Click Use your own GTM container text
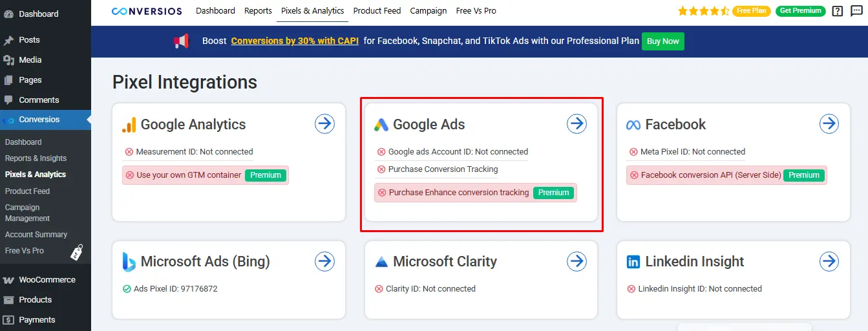This screenshot has width=868, height=331. click(189, 175)
